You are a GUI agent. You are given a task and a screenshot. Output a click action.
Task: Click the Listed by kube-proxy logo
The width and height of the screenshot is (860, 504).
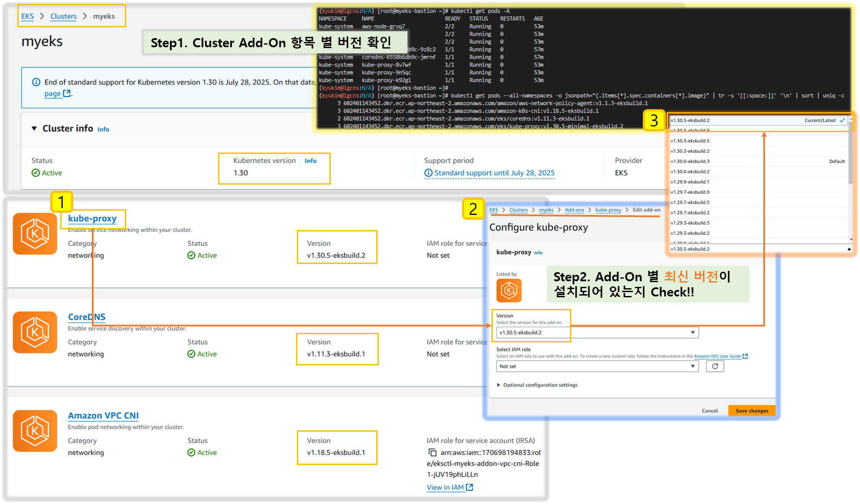(x=509, y=290)
